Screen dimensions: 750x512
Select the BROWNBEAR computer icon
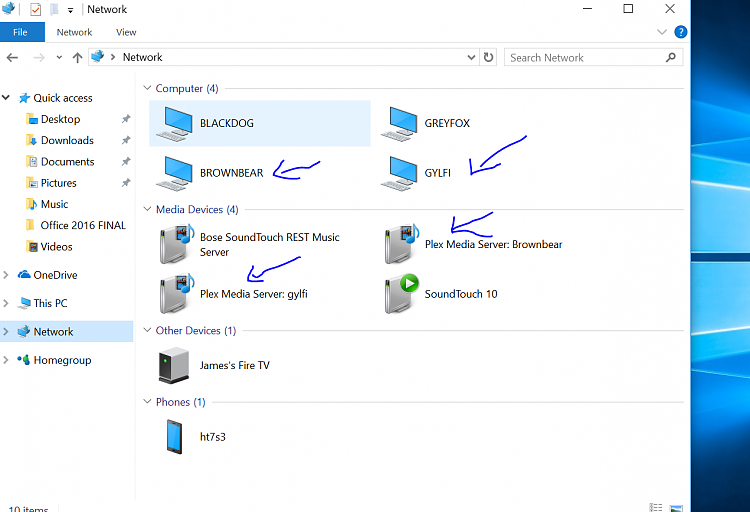tap(174, 173)
